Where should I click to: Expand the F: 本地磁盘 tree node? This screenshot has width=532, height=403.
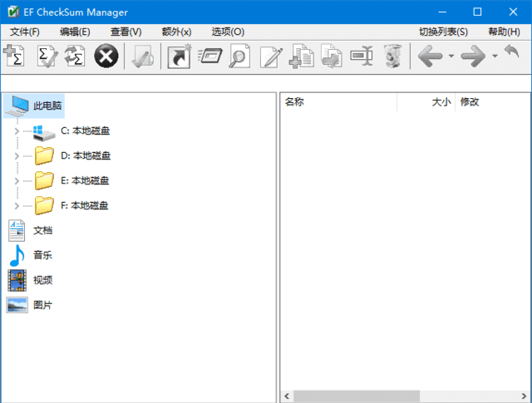[x=17, y=205]
